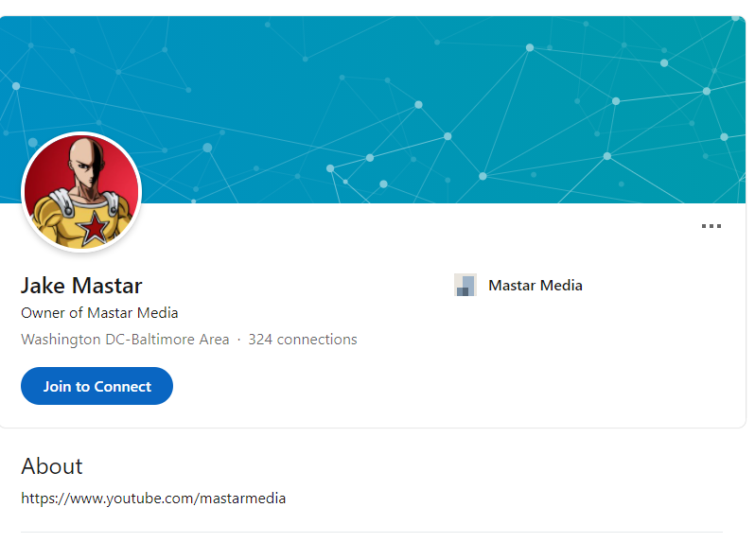The height and width of the screenshot is (560, 755).
Task: Click the About section heading
Action: [x=51, y=466]
